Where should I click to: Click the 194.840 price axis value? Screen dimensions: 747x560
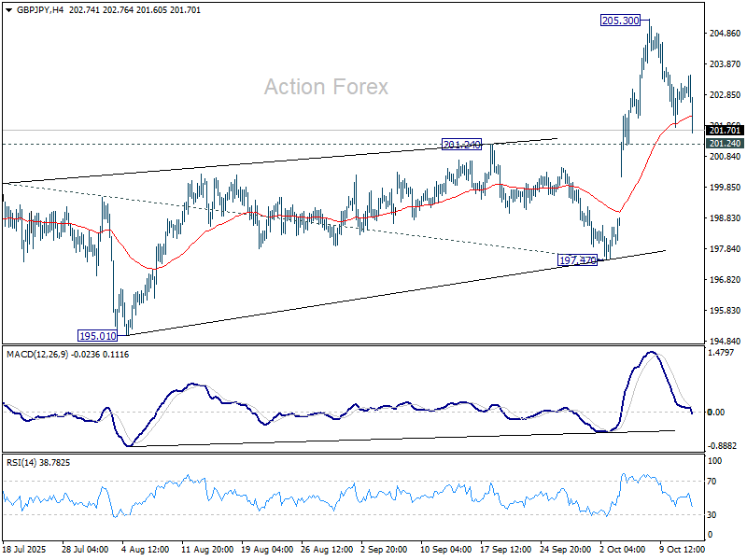click(x=726, y=342)
